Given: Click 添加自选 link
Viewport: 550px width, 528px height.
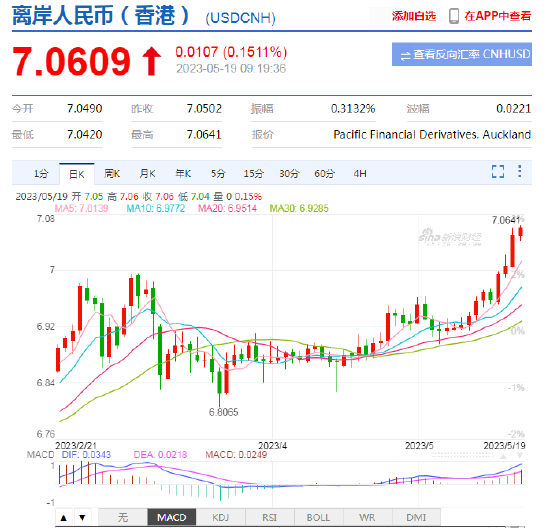Looking at the screenshot, I should coord(414,16).
